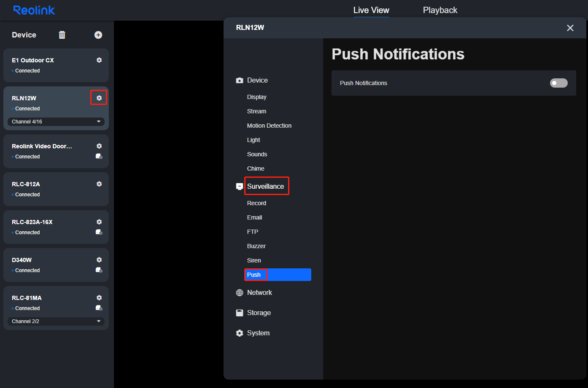Click the Reolink logo
This screenshot has width=588, height=388.
point(34,10)
